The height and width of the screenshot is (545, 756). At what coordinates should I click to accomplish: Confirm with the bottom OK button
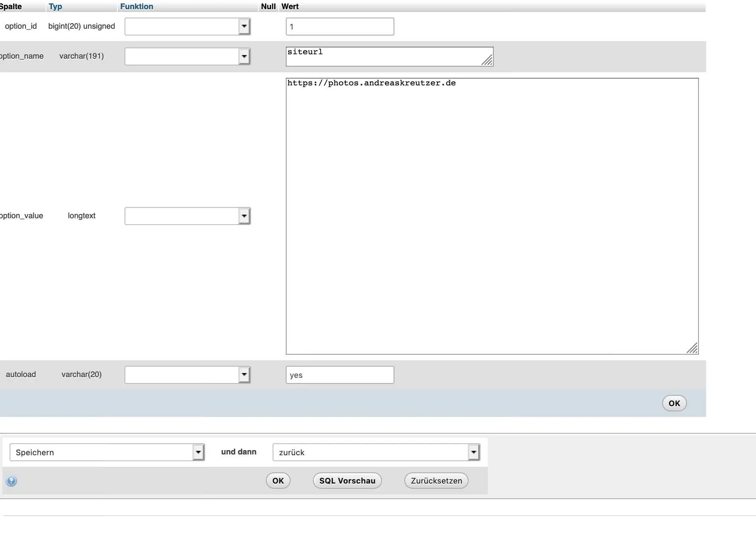(278, 480)
